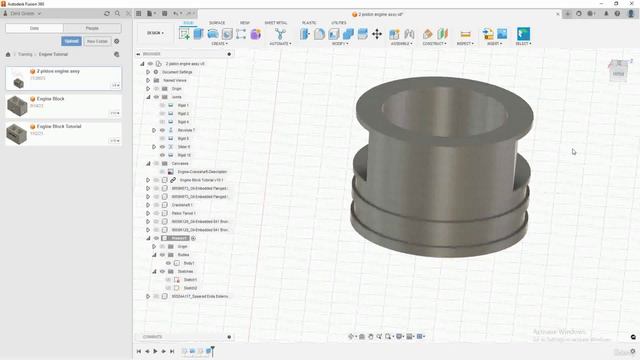Toggle visibility of Rigid 10 joint
The image size is (640, 360).
162,155
